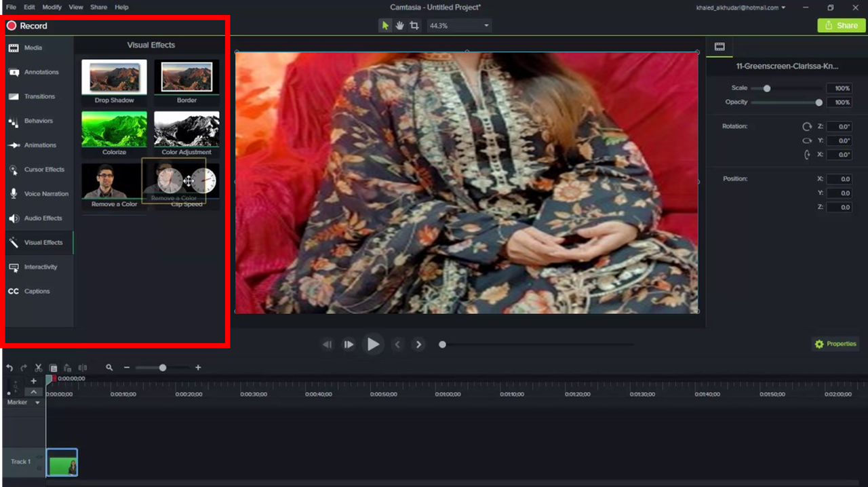Select the Drop Shadow effect thumbnail
The height and width of the screenshot is (487, 868).
[x=114, y=82]
